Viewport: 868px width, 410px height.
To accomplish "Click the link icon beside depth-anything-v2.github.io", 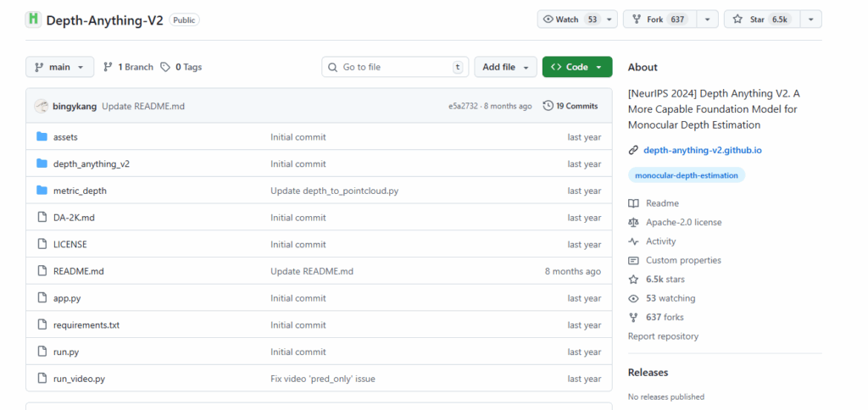I will pyautogui.click(x=633, y=150).
